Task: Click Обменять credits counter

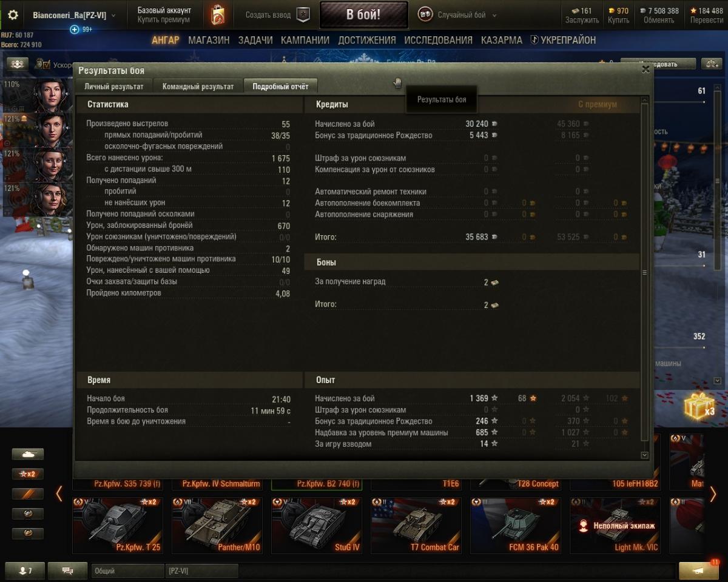Action: click(659, 15)
